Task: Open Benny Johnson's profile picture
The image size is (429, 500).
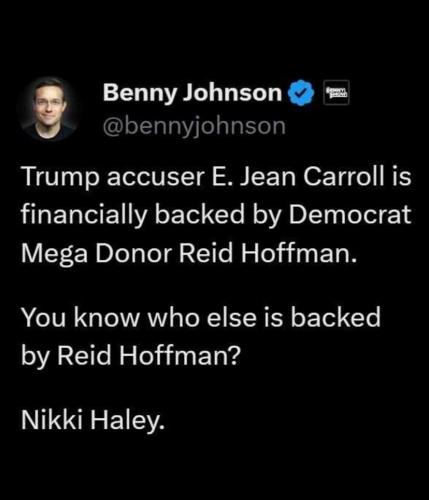Action: point(49,109)
